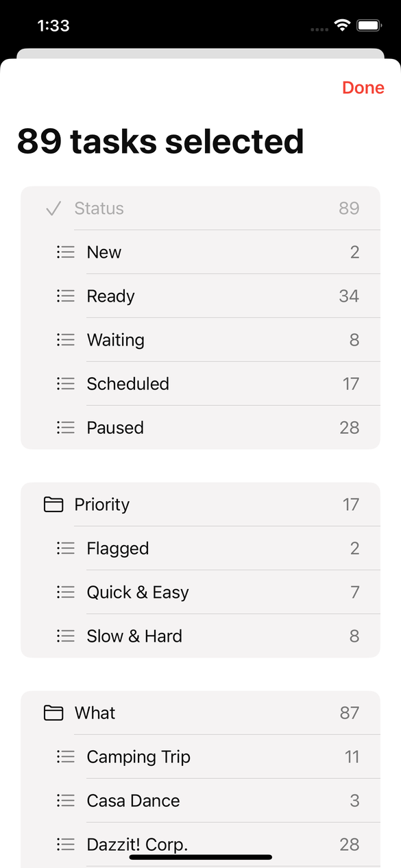Tap Done to close the sheet
The width and height of the screenshot is (401, 868).
[x=363, y=88]
